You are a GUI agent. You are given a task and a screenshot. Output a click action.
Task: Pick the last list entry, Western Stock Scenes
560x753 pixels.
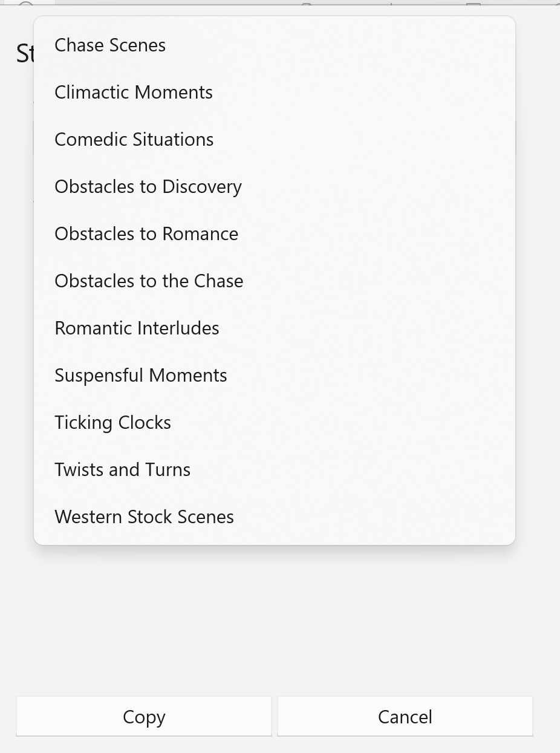144,517
